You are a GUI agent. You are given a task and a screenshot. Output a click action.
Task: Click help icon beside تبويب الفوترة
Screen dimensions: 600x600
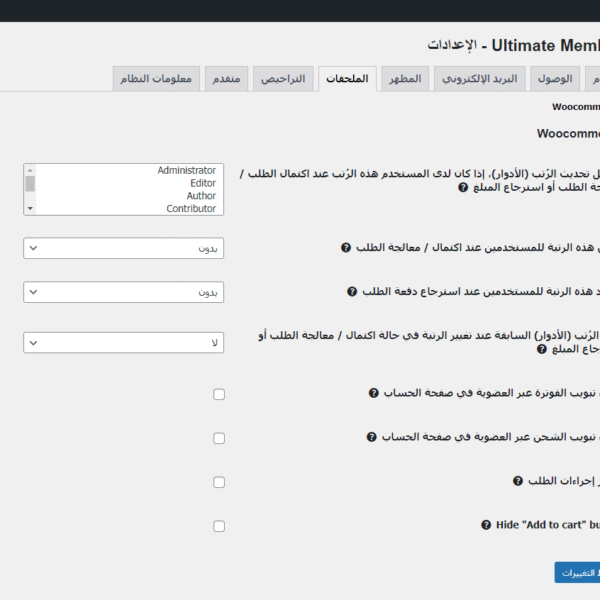[x=374, y=393]
